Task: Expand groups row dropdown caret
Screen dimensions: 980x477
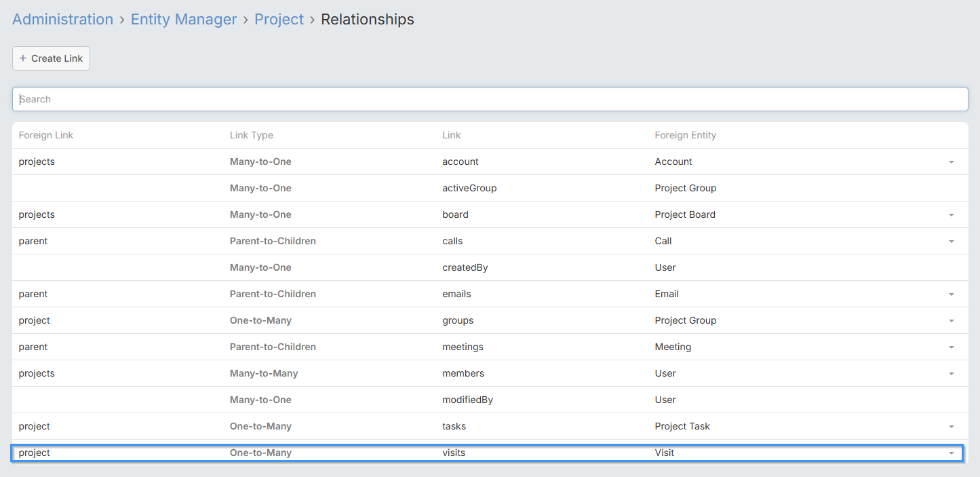Action: pyautogui.click(x=951, y=321)
